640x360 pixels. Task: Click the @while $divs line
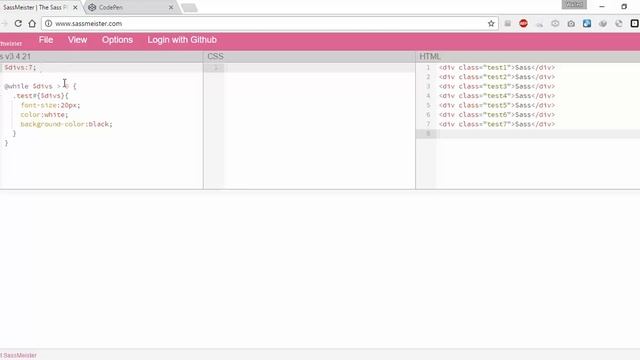point(40,86)
